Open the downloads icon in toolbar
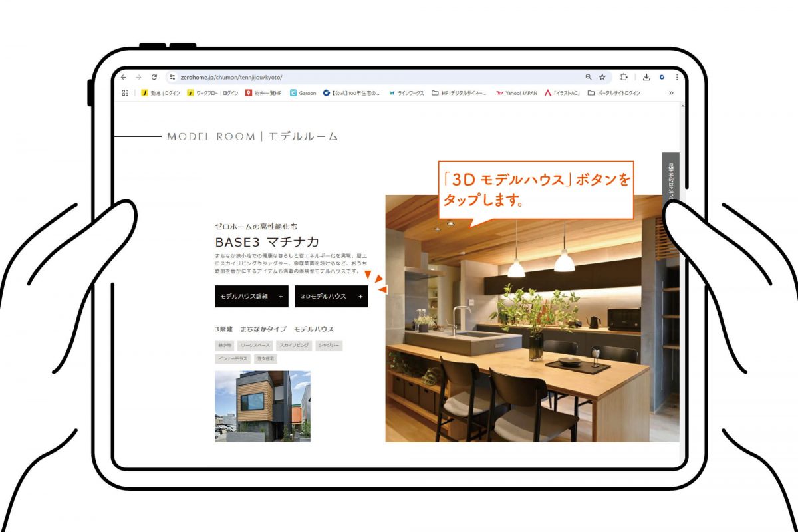Image resolution: width=798 pixels, height=532 pixels. click(x=646, y=77)
